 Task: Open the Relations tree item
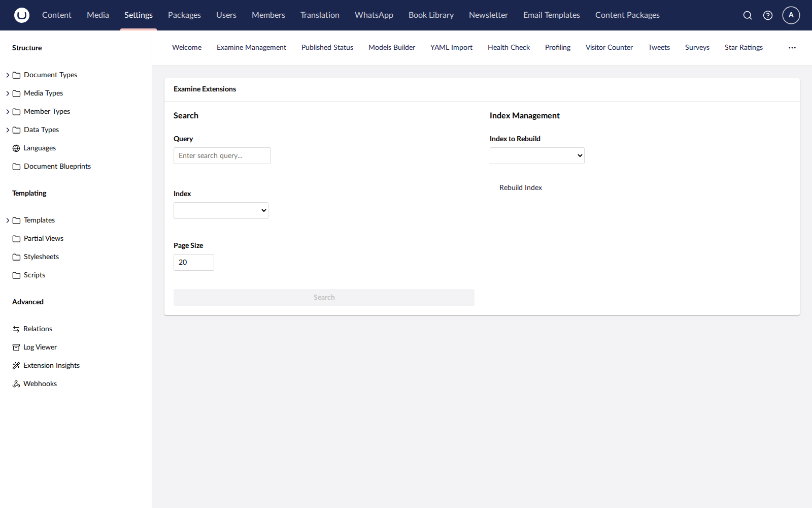38,329
